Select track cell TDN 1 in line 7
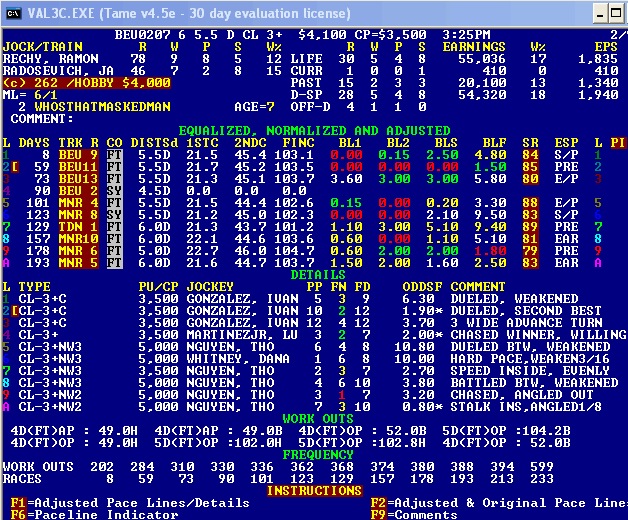628x520 pixels. [x=78, y=227]
